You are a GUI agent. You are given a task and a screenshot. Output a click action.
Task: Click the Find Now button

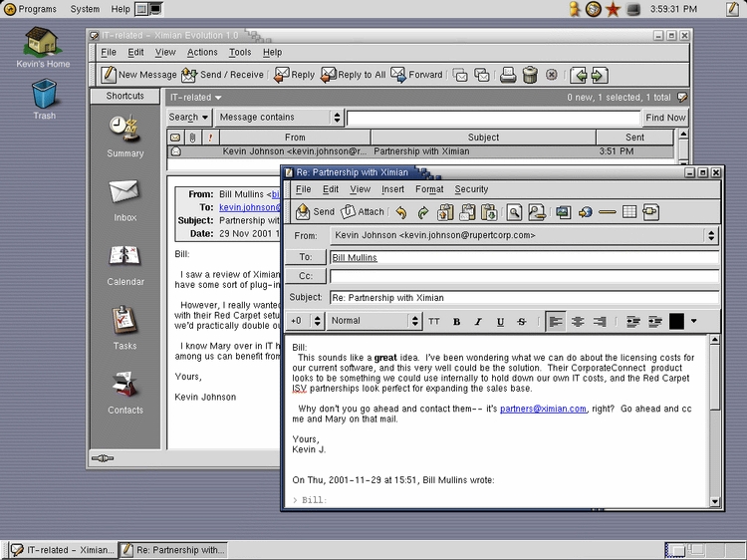point(665,118)
